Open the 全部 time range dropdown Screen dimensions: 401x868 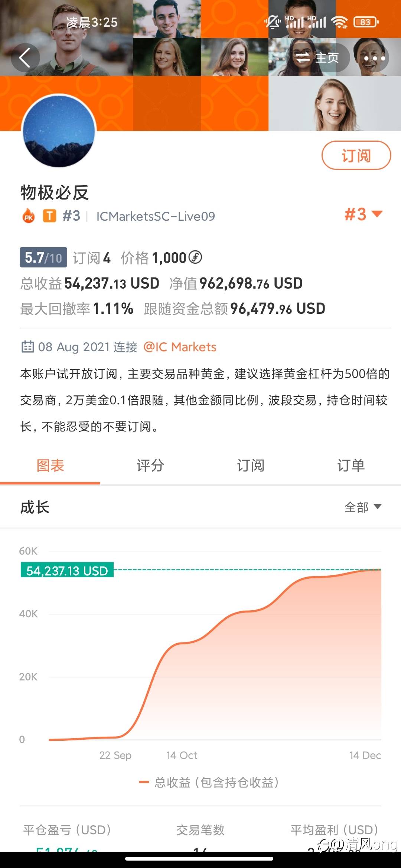(362, 507)
